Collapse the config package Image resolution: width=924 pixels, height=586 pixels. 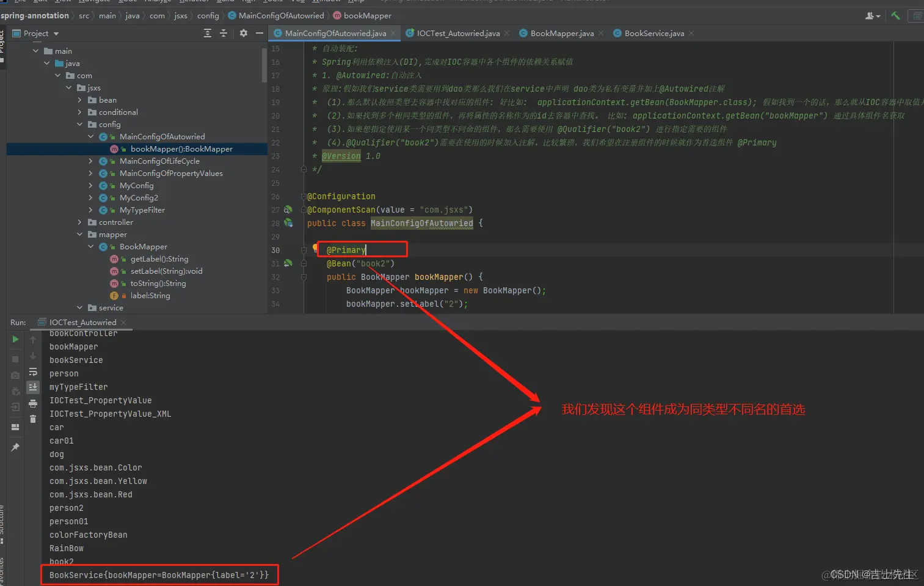pyautogui.click(x=79, y=124)
